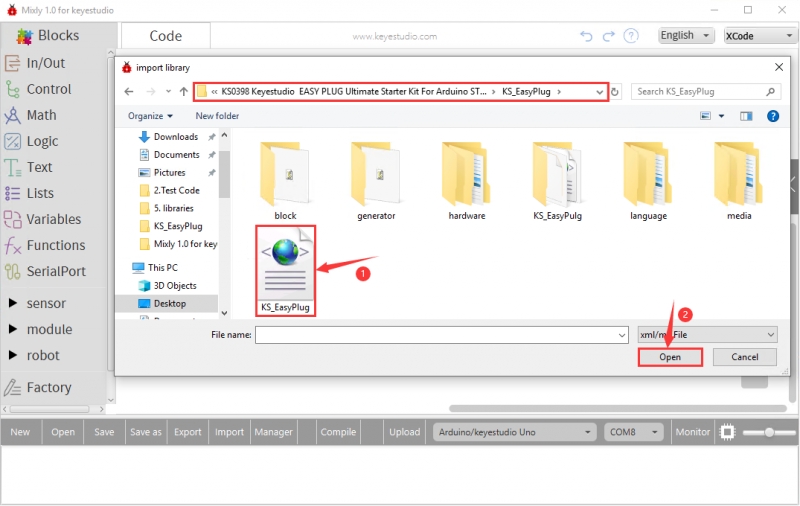Open the Arduino/keyestudio Uno board dropdown
Image resolution: width=800 pixels, height=506 pixels.
point(514,433)
